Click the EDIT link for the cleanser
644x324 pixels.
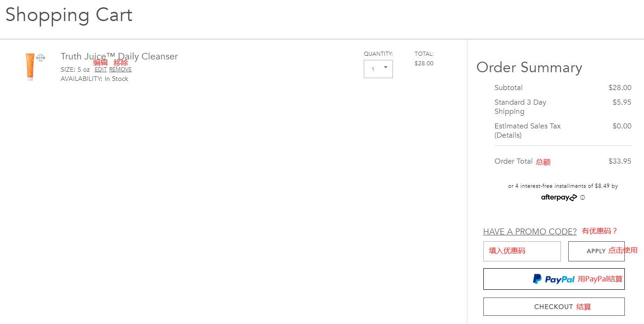tap(100, 69)
